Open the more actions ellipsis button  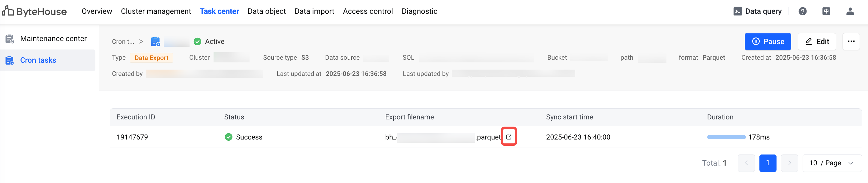point(851,41)
